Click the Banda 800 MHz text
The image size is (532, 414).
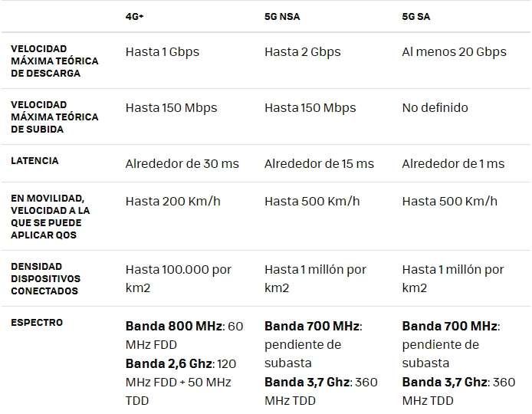click(172, 326)
